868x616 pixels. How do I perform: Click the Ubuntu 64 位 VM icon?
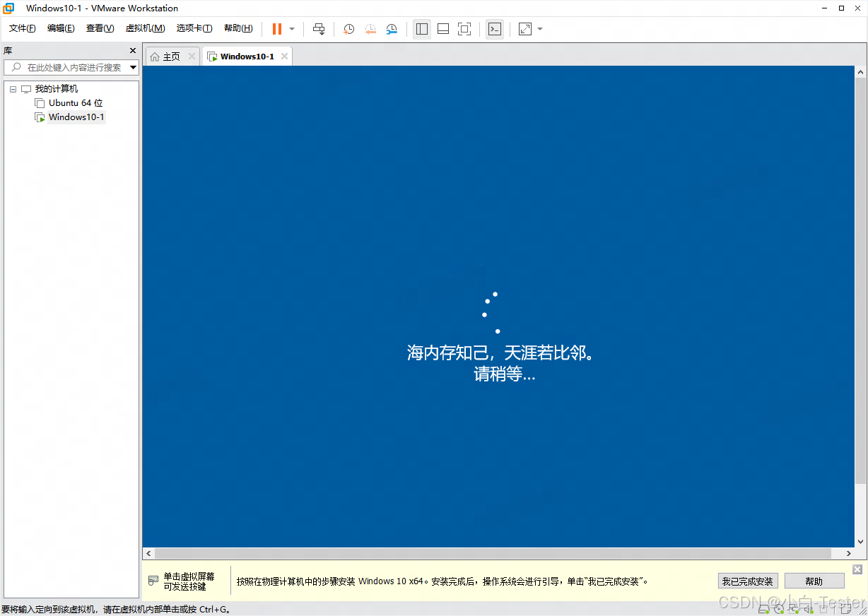40,103
